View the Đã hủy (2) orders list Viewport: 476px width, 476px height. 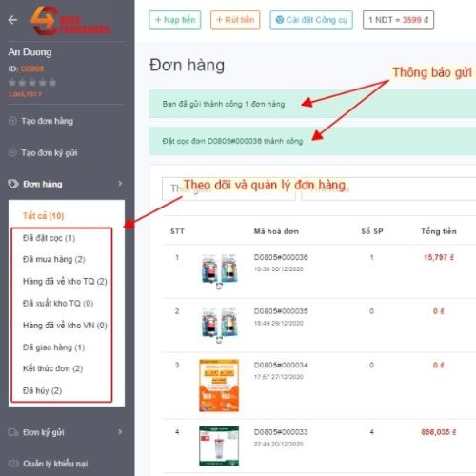click(42, 390)
